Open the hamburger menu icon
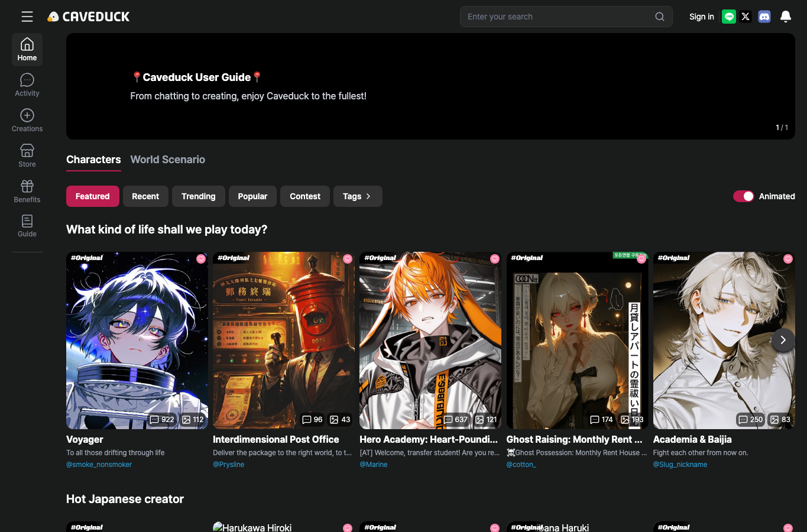The height and width of the screenshot is (532, 807). click(x=27, y=17)
